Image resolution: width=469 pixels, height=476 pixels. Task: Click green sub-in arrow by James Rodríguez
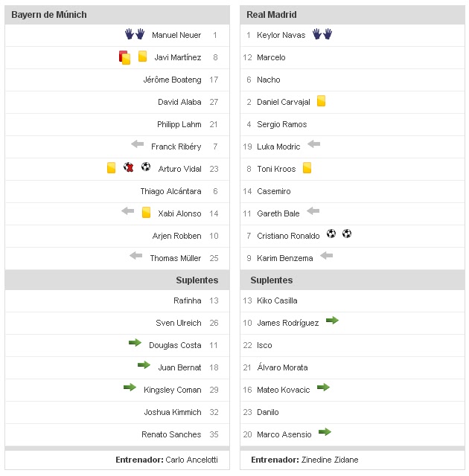(x=332, y=321)
